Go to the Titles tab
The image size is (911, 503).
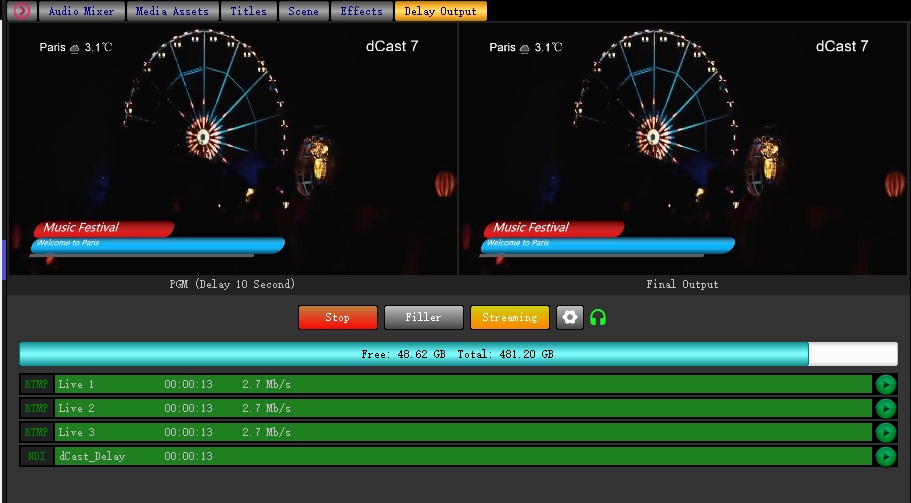coord(248,11)
